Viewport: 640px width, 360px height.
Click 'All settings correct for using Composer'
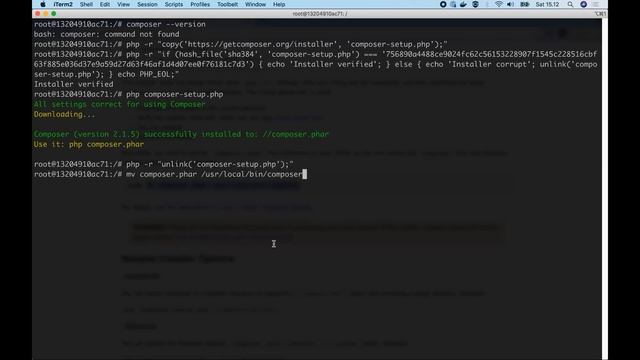(120, 104)
